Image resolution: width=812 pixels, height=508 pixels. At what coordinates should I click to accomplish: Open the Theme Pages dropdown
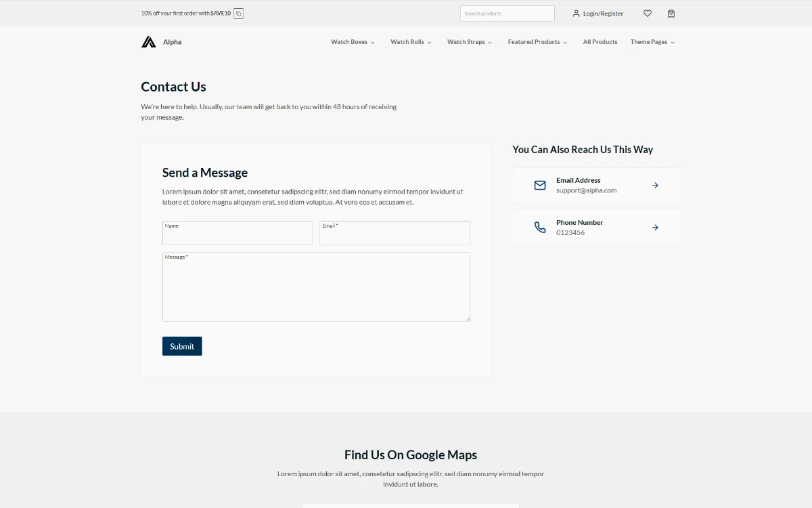(x=652, y=42)
